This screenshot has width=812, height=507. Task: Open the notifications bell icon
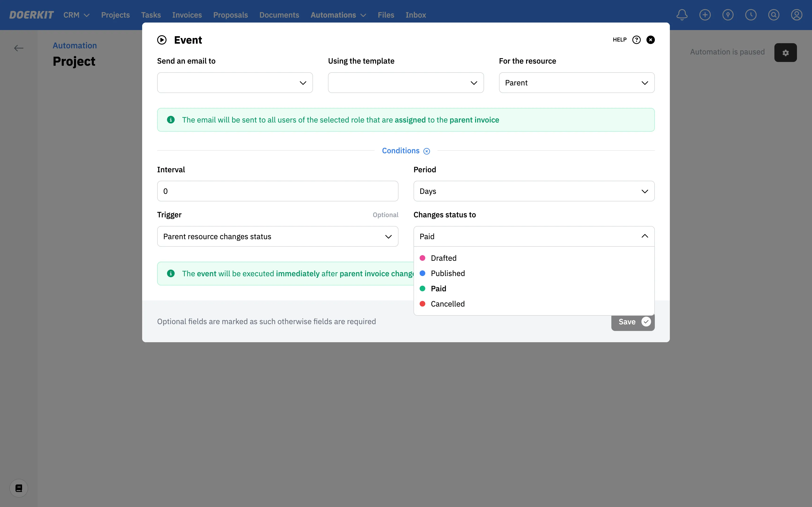tap(682, 15)
